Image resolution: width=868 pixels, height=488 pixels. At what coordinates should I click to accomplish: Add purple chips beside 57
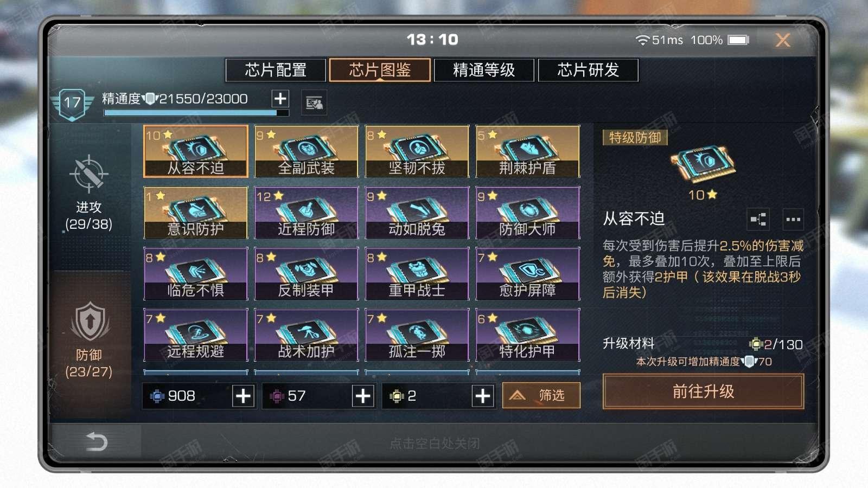363,396
